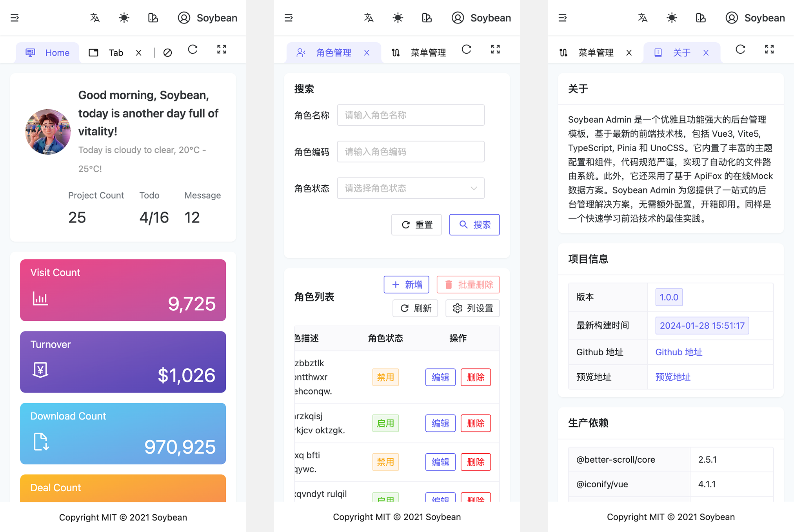794x532 pixels.
Task: Click the language/translation icon in header
Action: (x=94, y=17)
